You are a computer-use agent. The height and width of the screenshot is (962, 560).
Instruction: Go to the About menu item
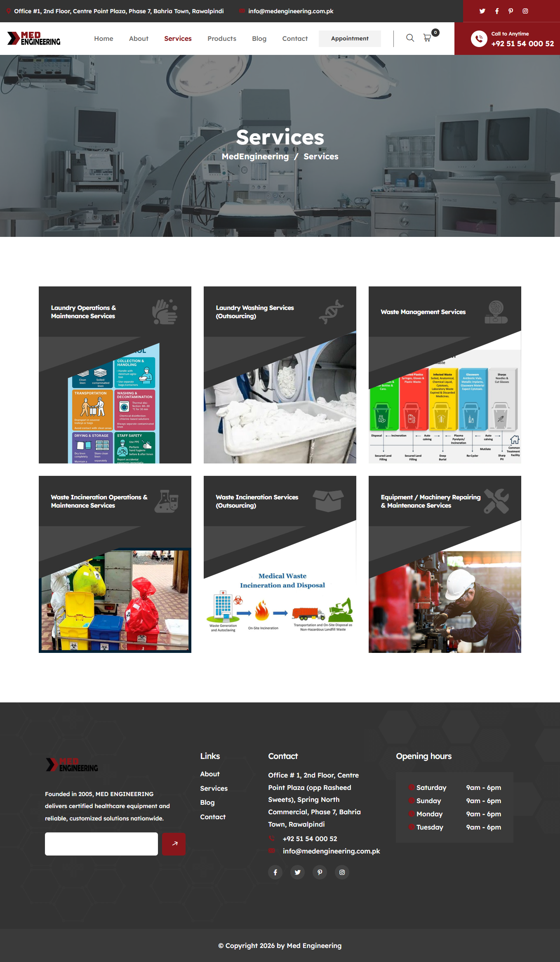pos(139,38)
